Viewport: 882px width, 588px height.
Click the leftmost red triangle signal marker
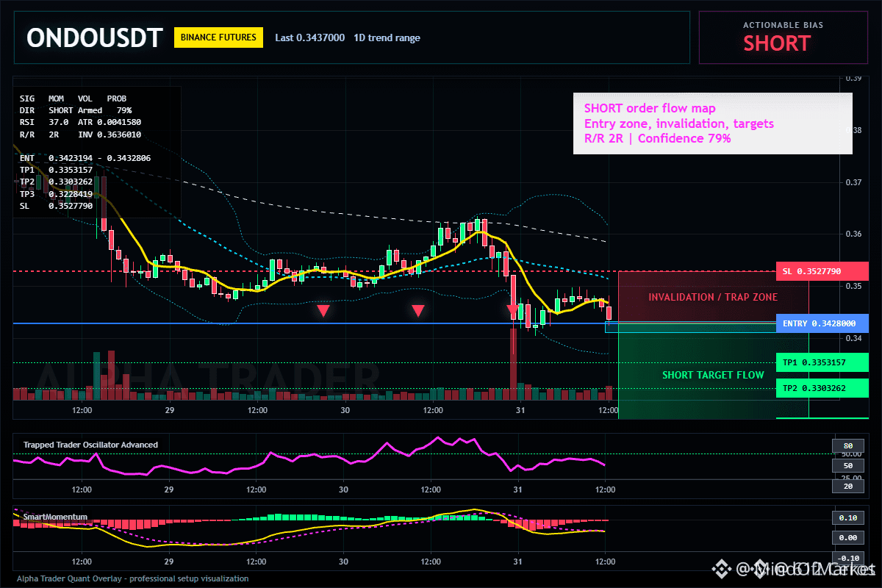(323, 311)
